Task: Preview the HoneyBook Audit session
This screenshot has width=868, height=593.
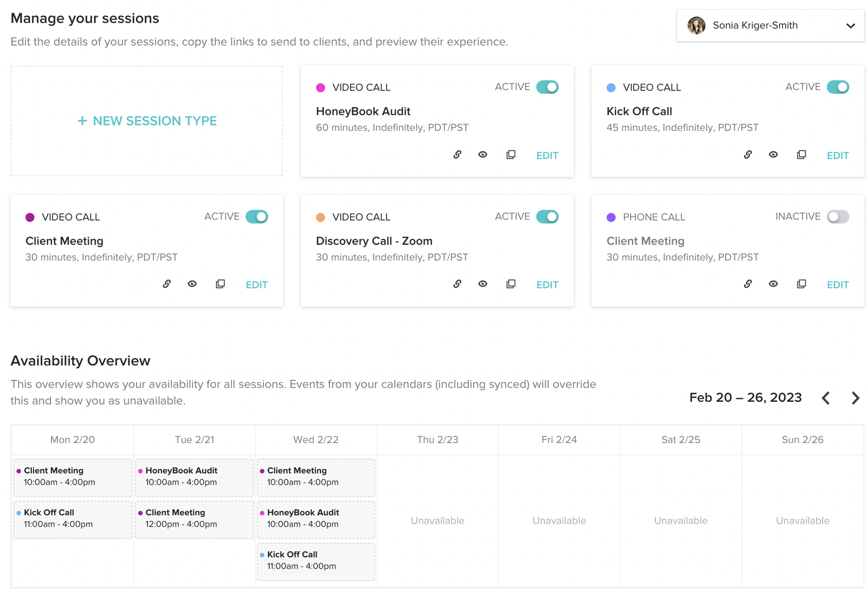Action: [483, 155]
